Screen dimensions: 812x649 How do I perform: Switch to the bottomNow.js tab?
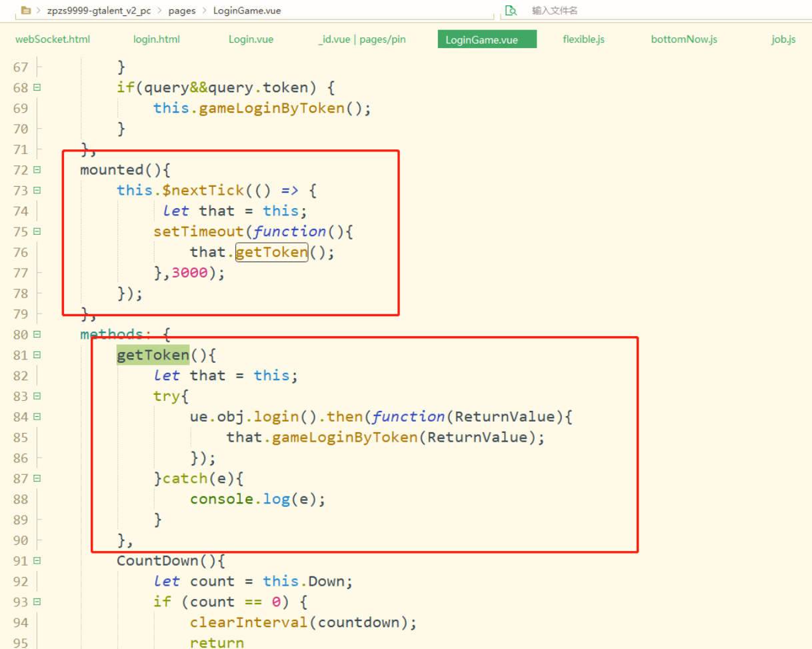(684, 39)
